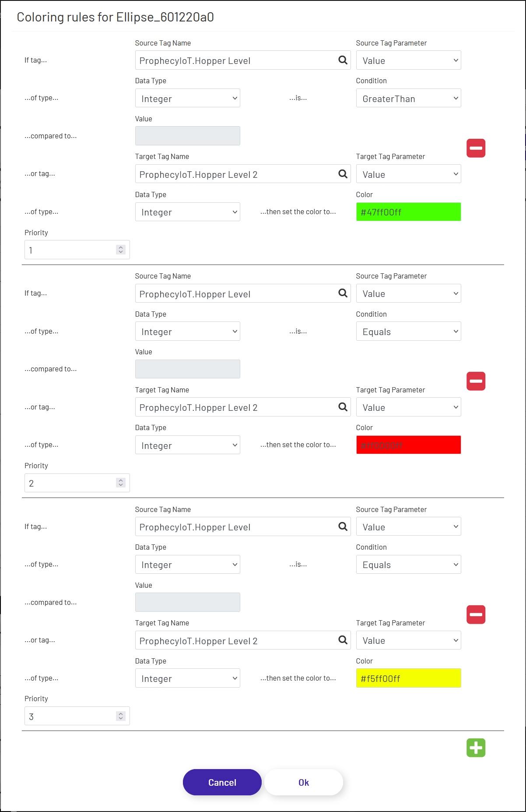Image resolution: width=526 pixels, height=812 pixels.
Task: Search source tag in first rule
Action: pos(343,60)
